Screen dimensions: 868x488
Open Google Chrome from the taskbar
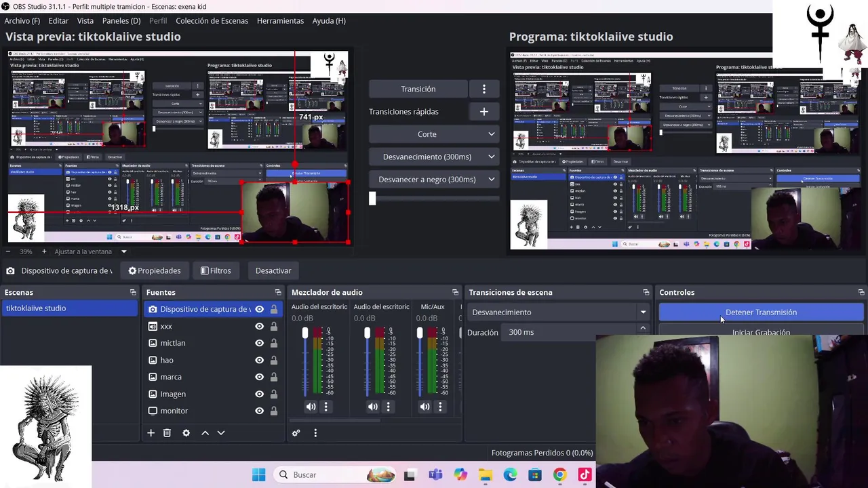(559, 474)
